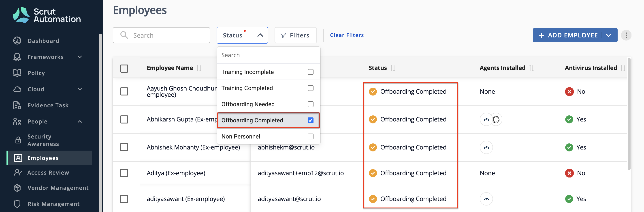Go to Policy in the sidebar

point(36,73)
